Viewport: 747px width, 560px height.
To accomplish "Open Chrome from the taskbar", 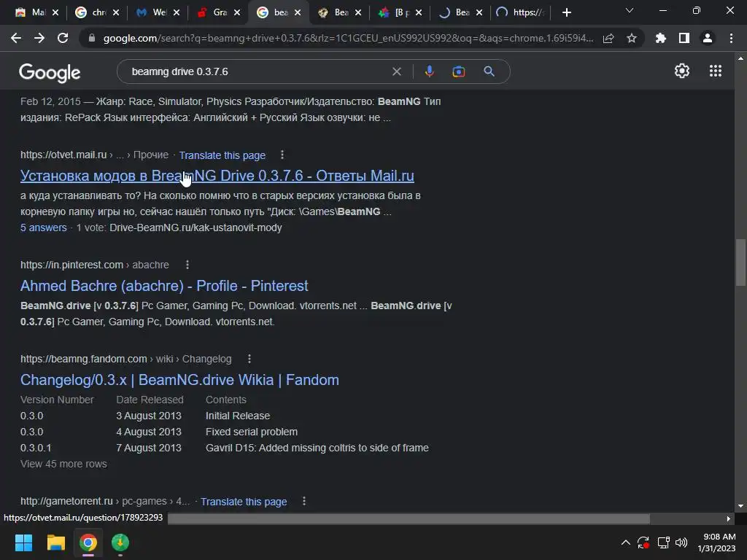I will (x=88, y=542).
